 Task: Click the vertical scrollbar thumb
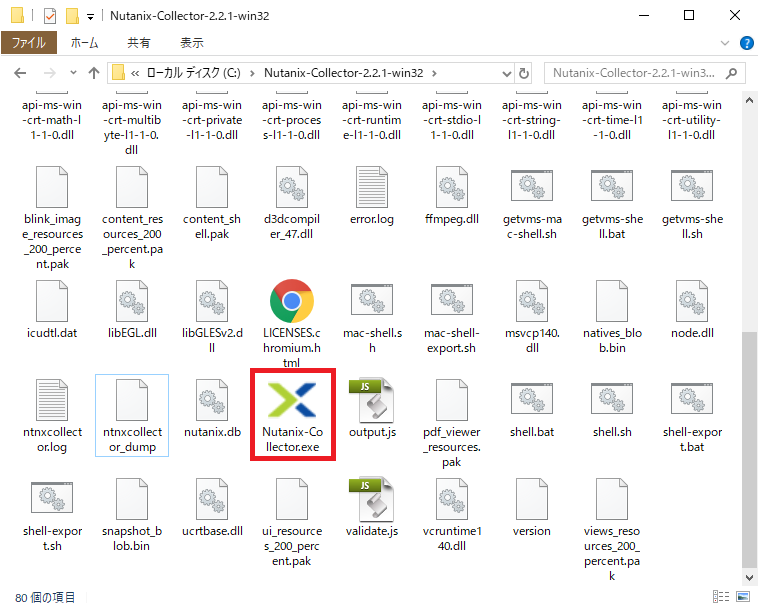point(749,450)
